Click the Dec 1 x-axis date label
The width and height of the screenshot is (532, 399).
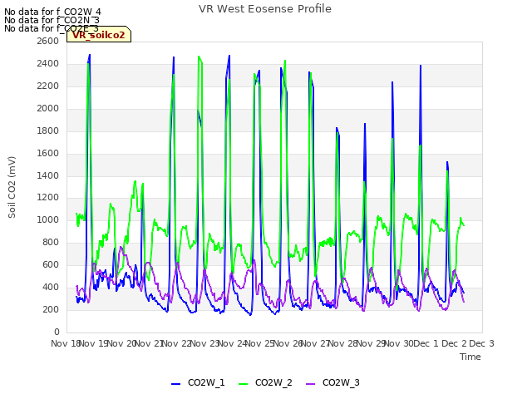click(x=426, y=343)
